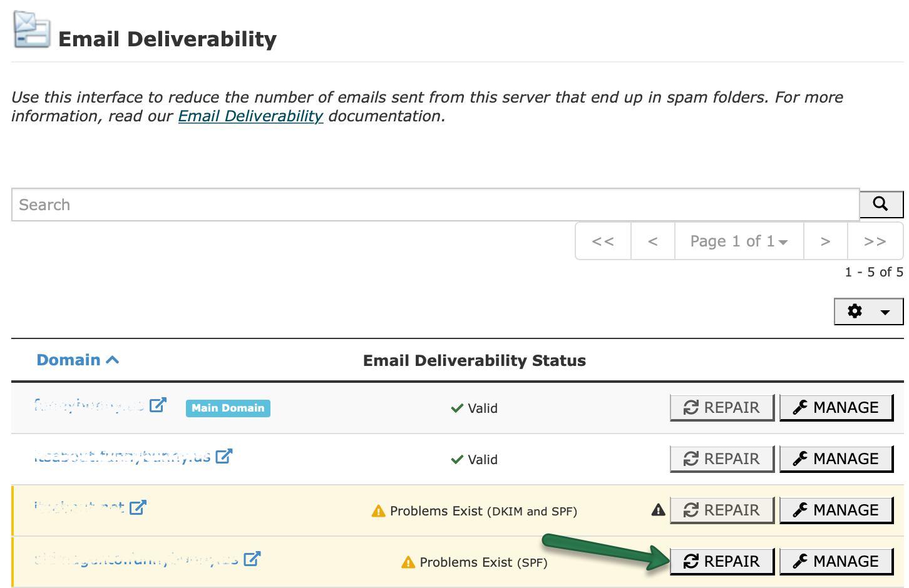Open the Email Deliverability documentation link
Screen dimensions: 909x588
250,116
